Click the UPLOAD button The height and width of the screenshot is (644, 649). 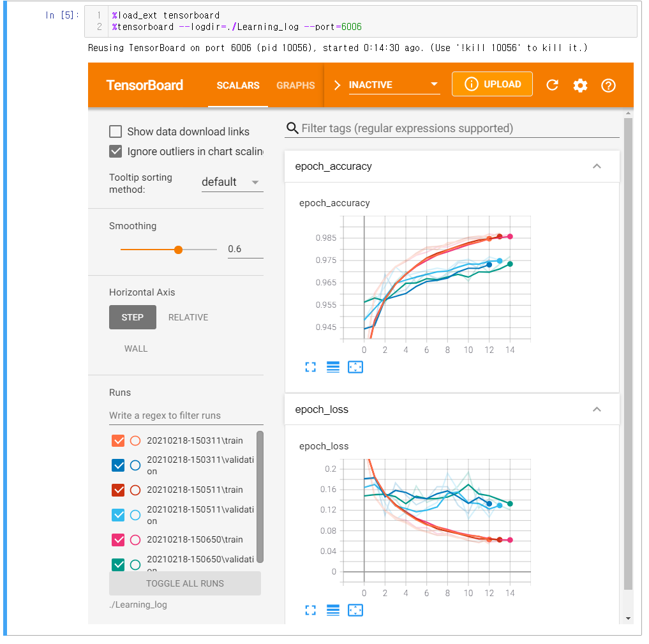click(x=492, y=84)
